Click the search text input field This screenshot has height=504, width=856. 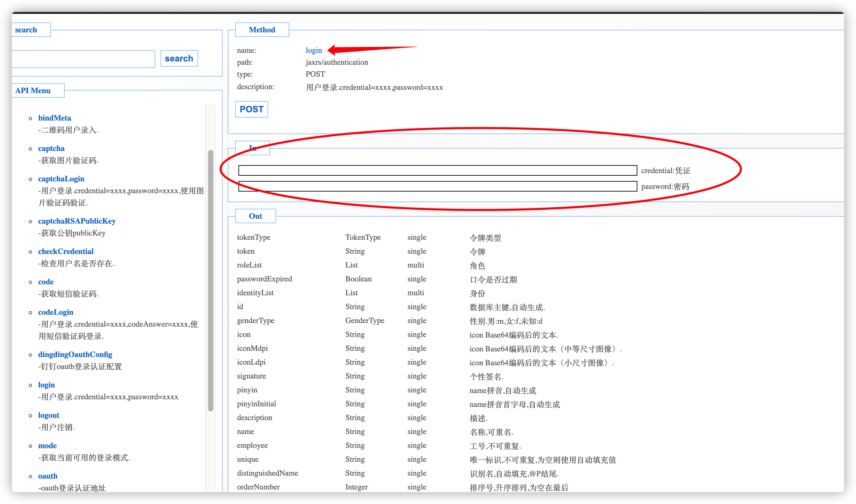pyautogui.click(x=83, y=59)
